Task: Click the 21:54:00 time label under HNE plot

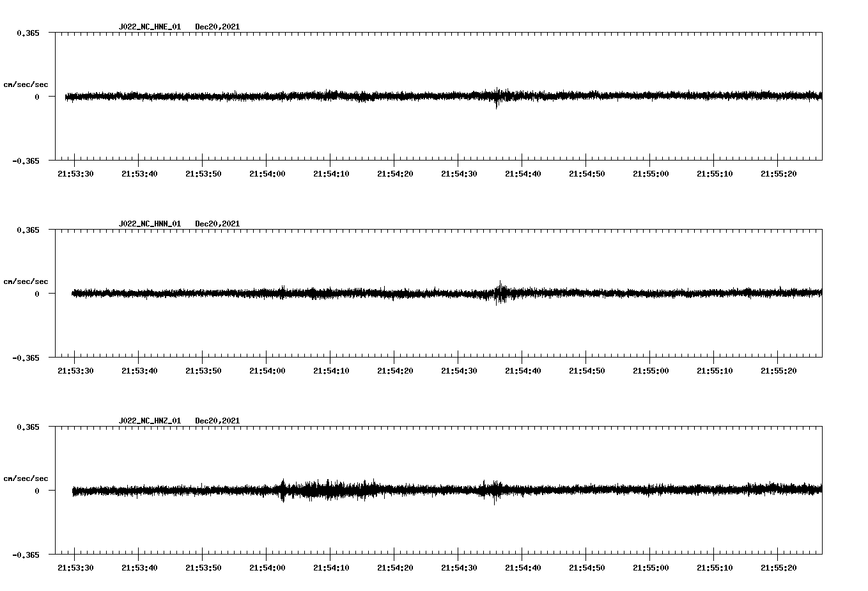Action: coord(267,173)
